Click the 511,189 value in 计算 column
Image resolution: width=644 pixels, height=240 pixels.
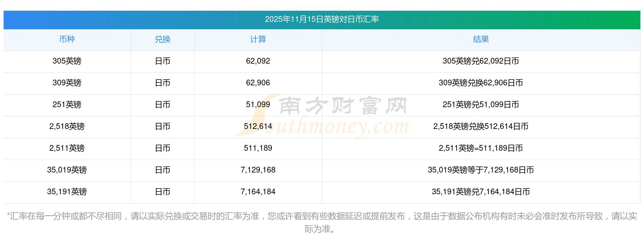[x=258, y=148]
